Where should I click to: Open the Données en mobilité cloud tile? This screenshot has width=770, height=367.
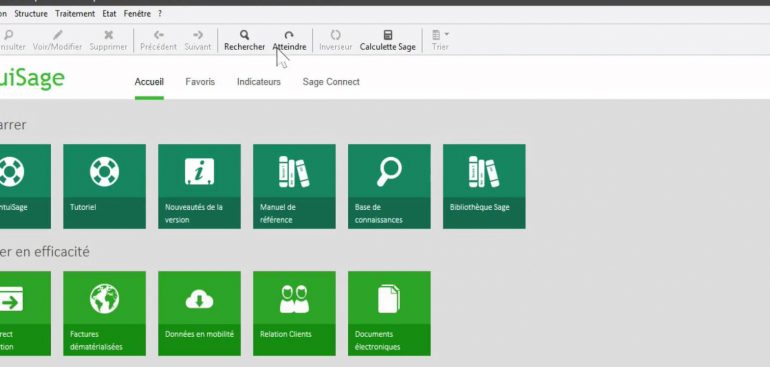199,313
